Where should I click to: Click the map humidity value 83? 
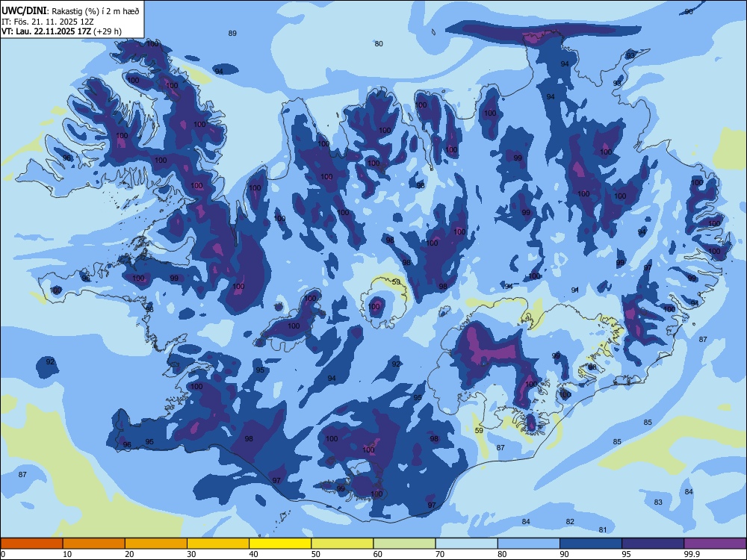click(x=658, y=502)
